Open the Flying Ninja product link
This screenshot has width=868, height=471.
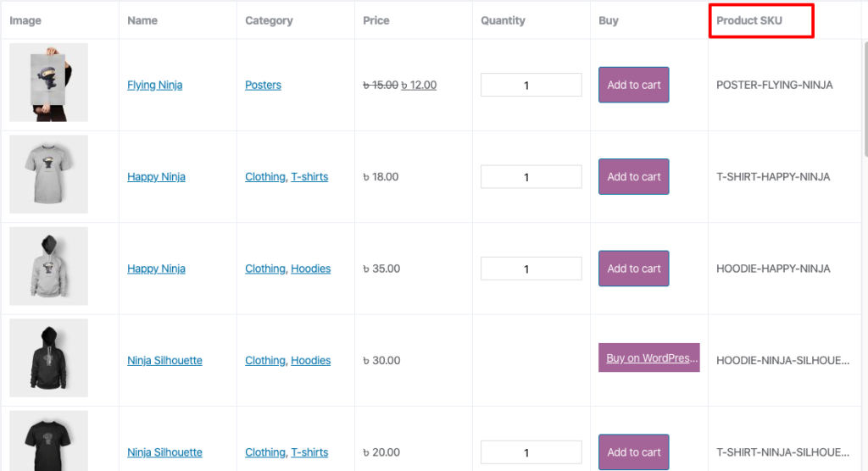pos(154,85)
